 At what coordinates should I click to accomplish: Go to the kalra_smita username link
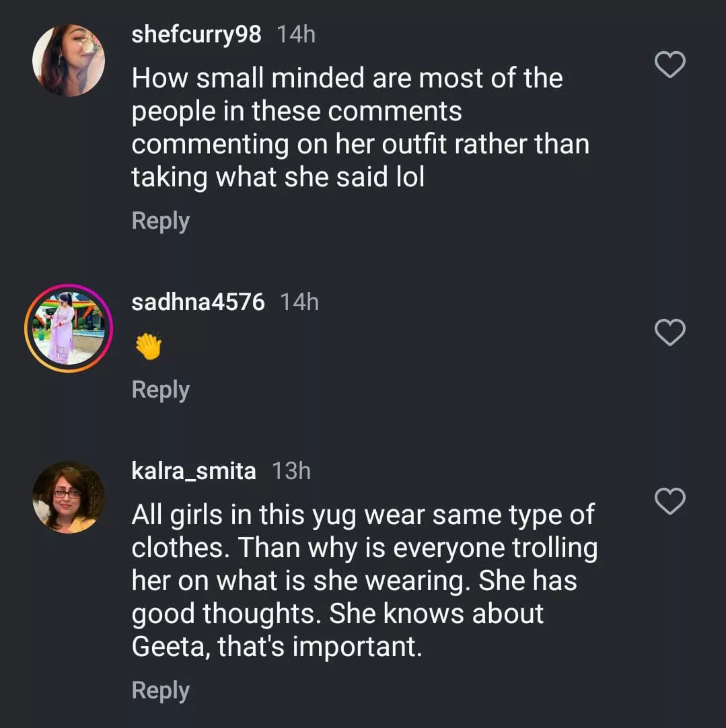tap(194, 471)
